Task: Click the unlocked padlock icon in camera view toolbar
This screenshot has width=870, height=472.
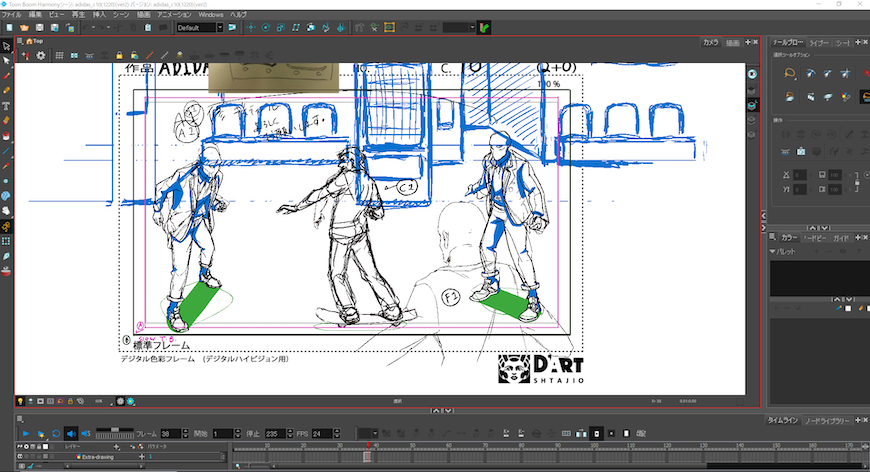Action: (x=134, y=55)
